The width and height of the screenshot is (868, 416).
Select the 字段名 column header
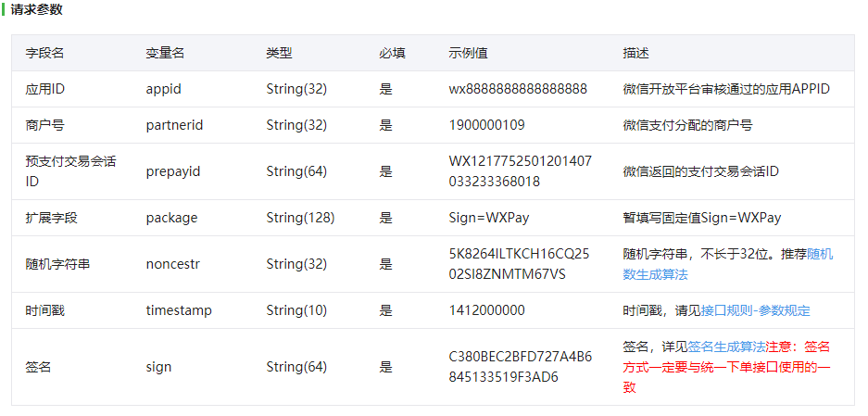click(44, 53)
